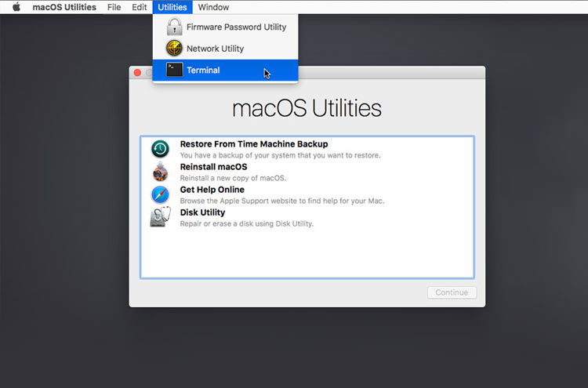
Task: Open the Window menu
Action: click(213, 7)
